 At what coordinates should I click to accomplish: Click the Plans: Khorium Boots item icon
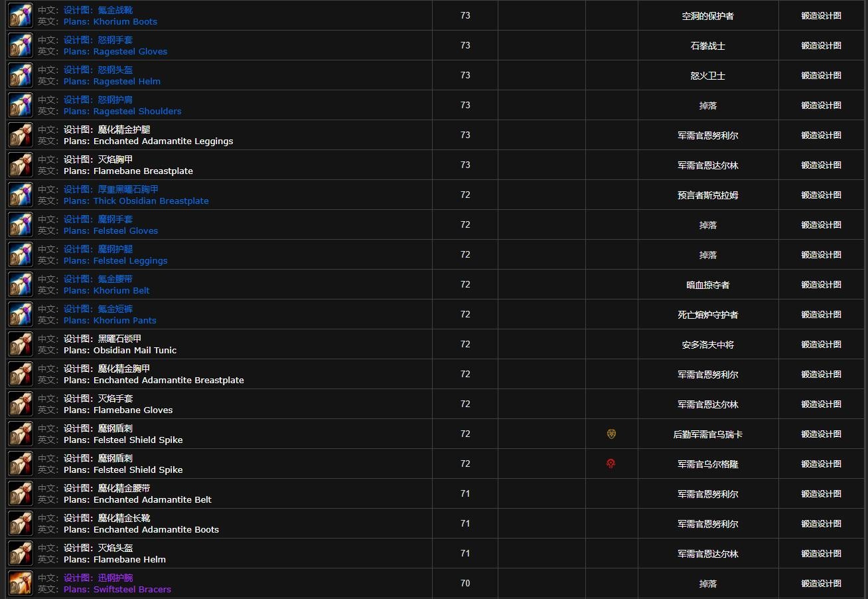click(x=21, y=16)
